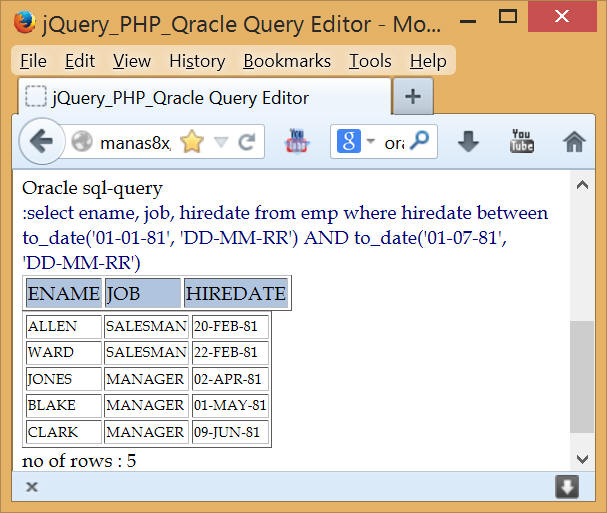The width and height of the screenshot is (607, 513).
Task: Open the File menu
Action: (x=33, y=61)
